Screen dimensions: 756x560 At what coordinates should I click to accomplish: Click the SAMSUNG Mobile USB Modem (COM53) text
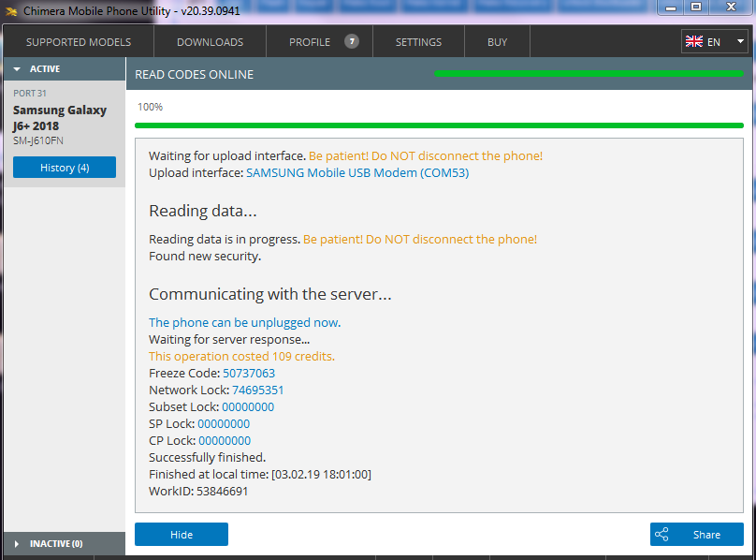click(357, 173)
